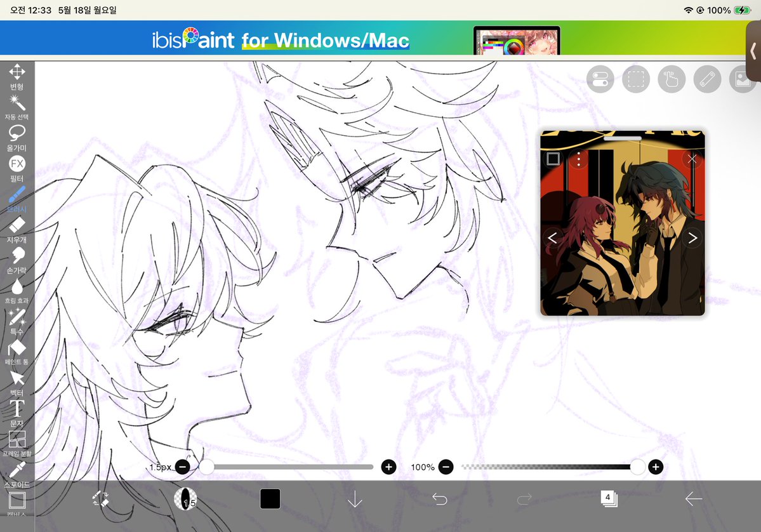Decrease opacity with minus button

point(446,467)
